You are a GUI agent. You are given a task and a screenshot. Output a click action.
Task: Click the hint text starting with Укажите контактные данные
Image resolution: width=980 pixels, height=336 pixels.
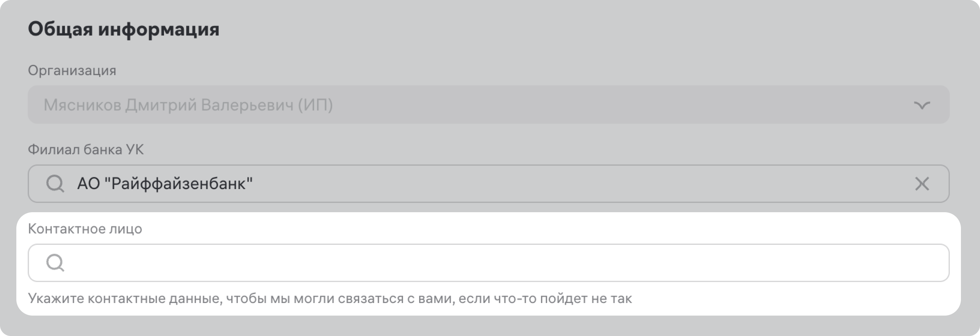(330, 299)
